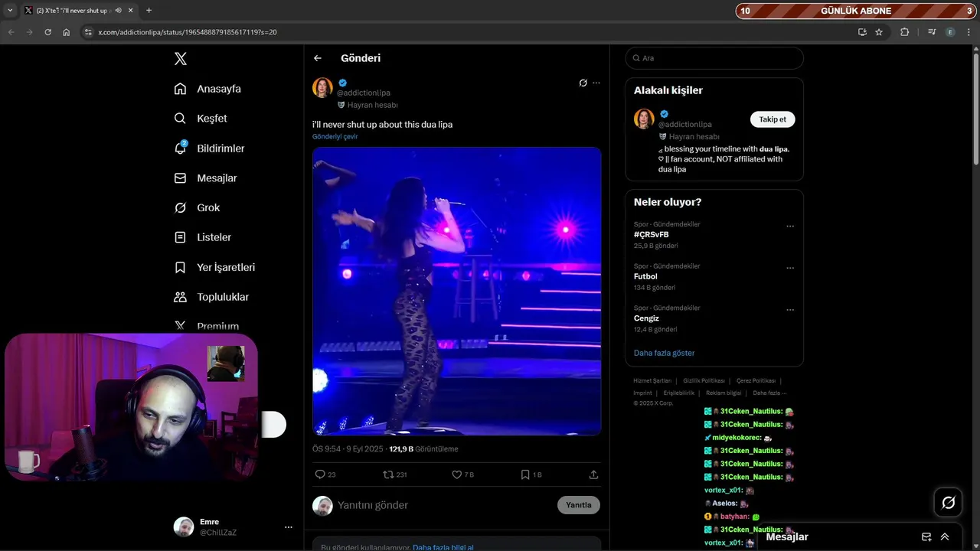This screenshot has width=980, height=551.
Task: Mute the tab audio speaker icon
Action: click(x=118, y=11)
